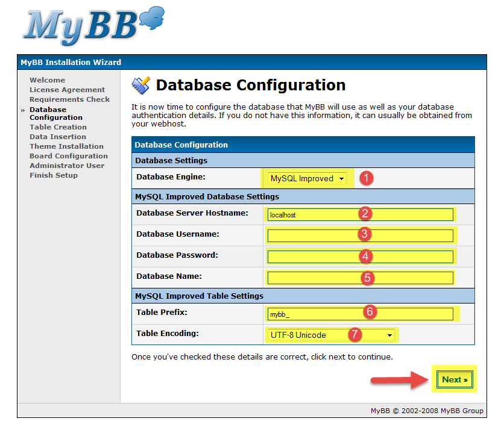Click Finish Setup in sidebar
The height and width of the screenshot is (433, 504).
tap(54, 175)
